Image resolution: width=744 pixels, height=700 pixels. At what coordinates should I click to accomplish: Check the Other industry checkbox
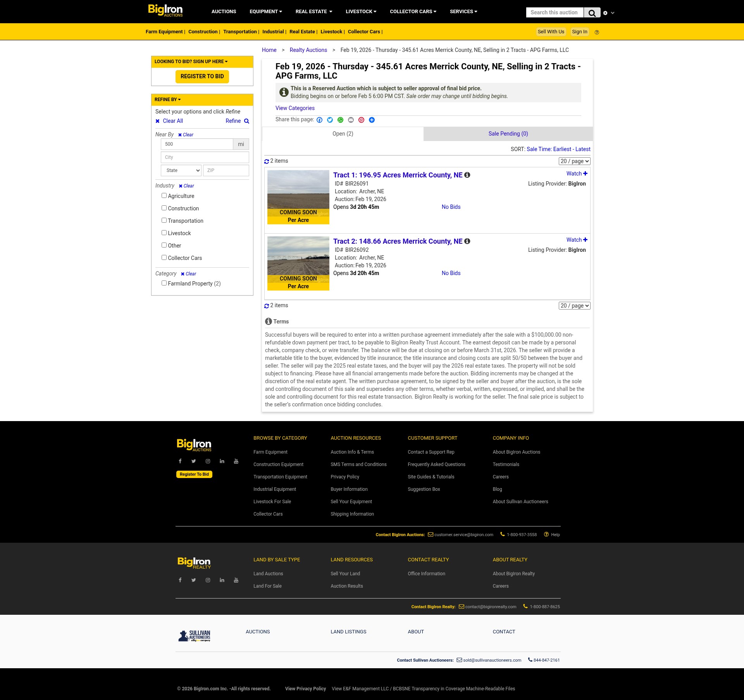point(164,245)
